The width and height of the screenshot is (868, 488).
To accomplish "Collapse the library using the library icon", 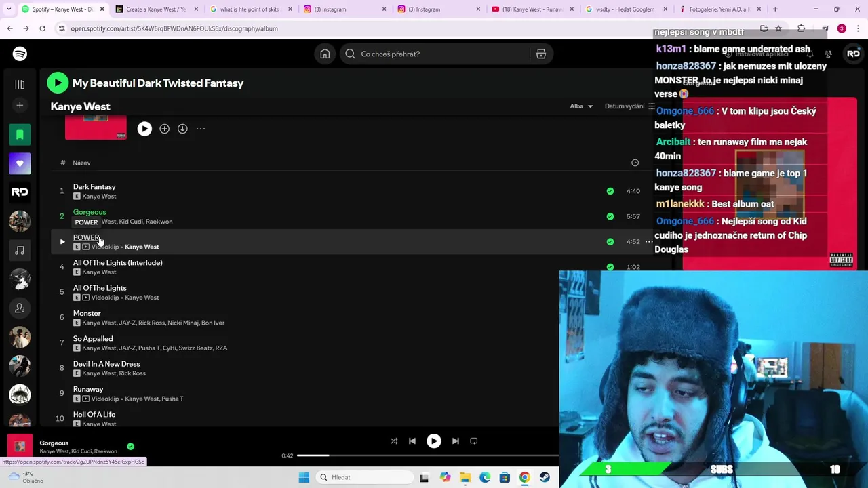I will pyautogui.click(x=20, y=85).
